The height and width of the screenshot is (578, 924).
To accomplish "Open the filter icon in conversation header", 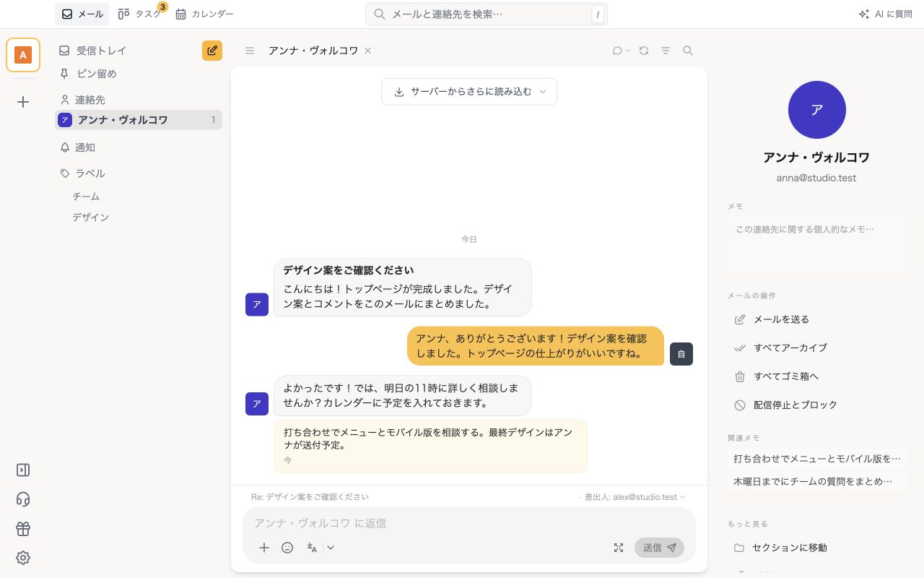I will pyautogui.click(x=666, y=51).
